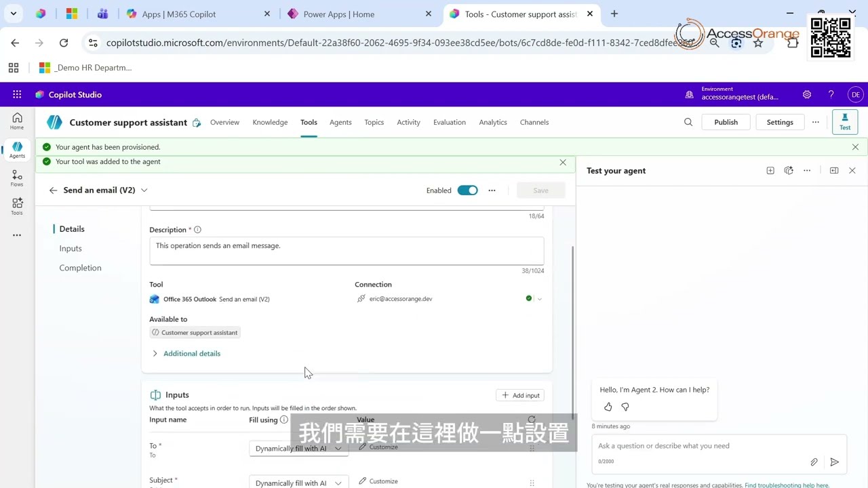Screen dimensions: 868x488
Task: Open _Demo HR Departm... bookmark
Action: click(x=85, y=68)
